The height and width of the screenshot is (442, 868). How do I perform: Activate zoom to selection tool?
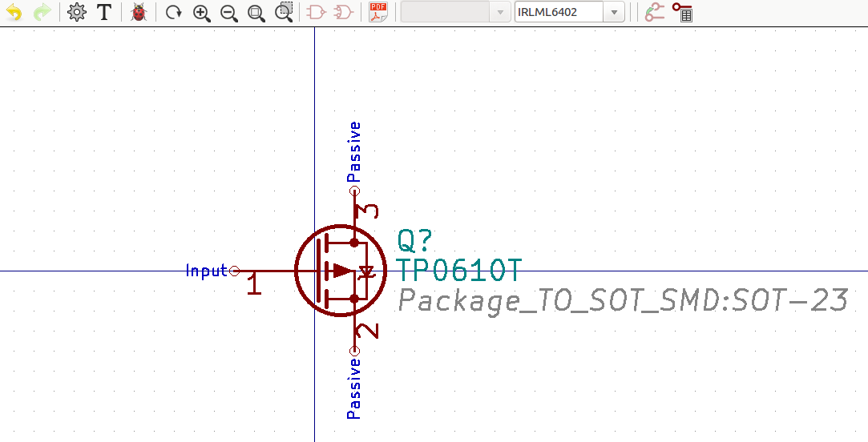[x=284, y=12]
